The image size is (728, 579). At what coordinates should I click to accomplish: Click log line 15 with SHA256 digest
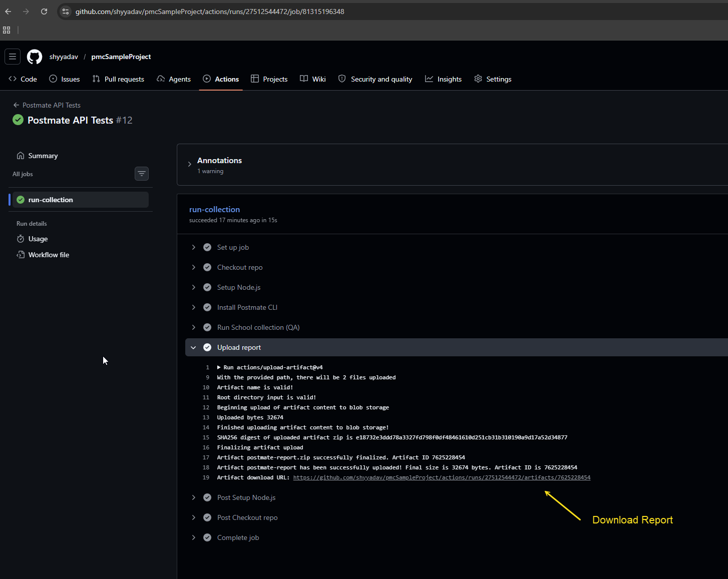[392, 437]
